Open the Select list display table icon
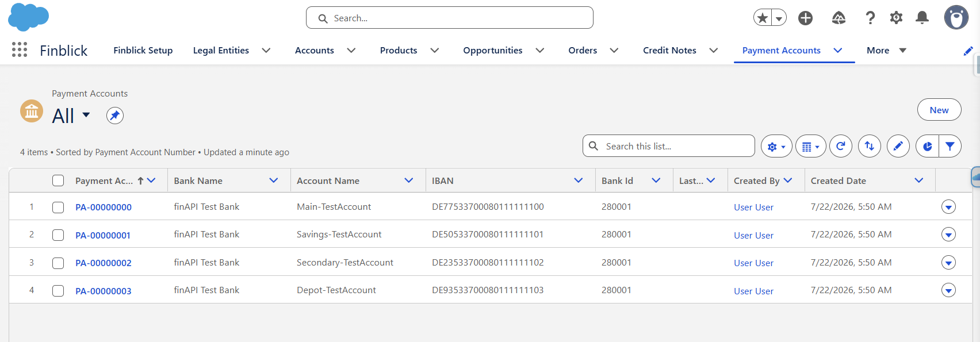Image resolution: width=980 pixels, height=342 pixels. [811, 147]
